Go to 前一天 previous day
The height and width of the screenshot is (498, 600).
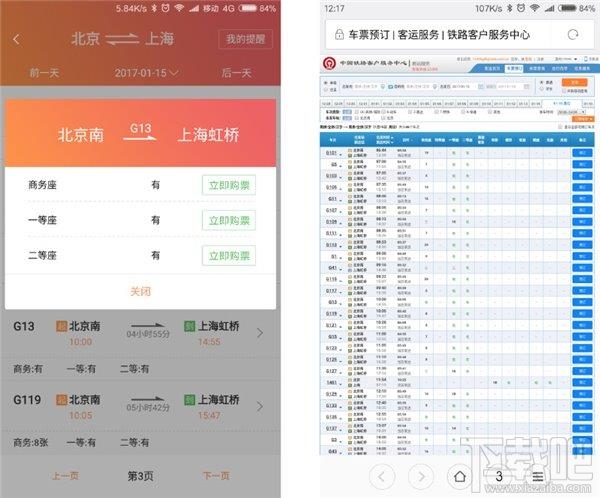pos(45,73)
